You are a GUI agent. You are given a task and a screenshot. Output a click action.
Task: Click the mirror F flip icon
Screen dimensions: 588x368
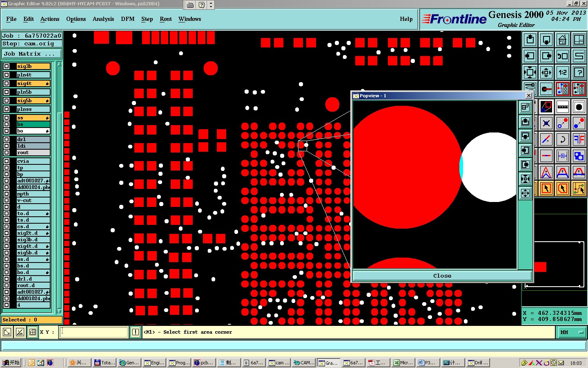[579, 139]
